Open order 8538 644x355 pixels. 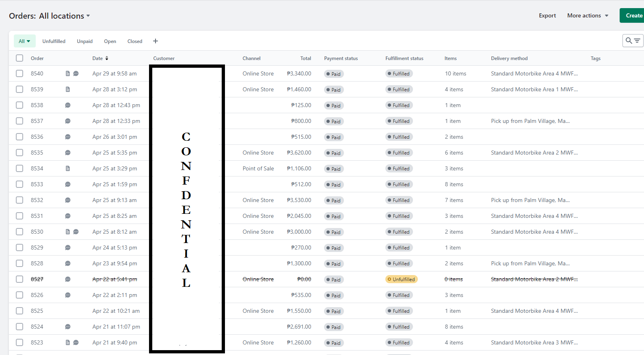click(x=37, y=105)
